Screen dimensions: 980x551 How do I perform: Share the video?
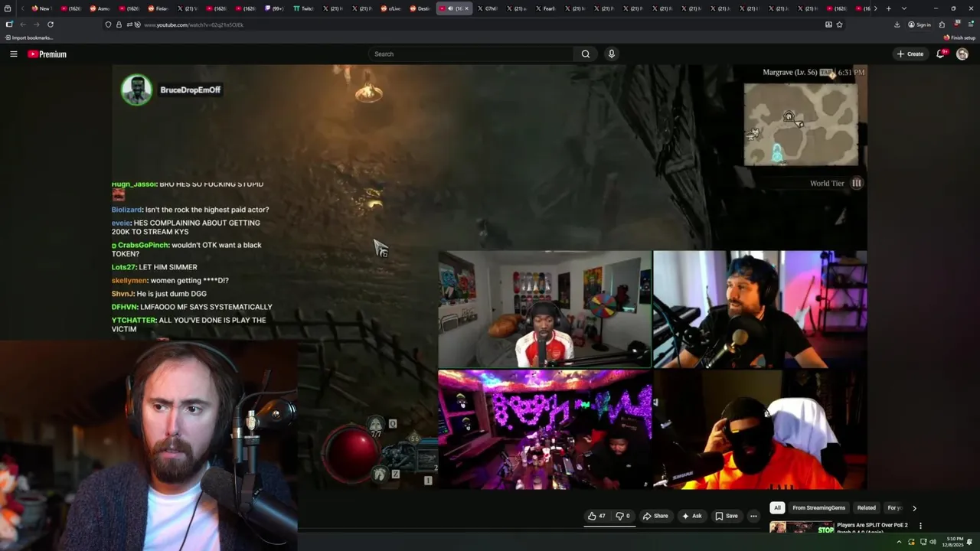pyautogui.click(x=655, y=516)
